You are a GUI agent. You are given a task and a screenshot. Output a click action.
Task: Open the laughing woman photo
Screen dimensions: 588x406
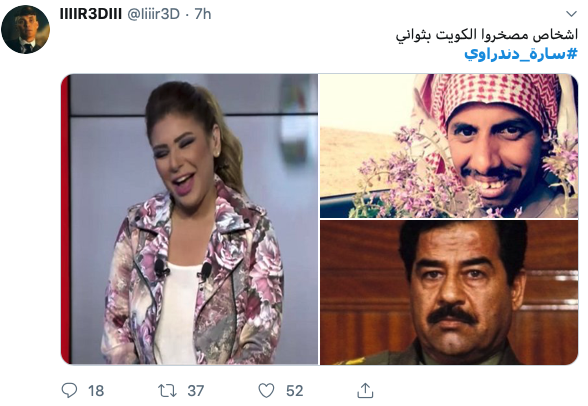pyautogui.click(x=189, y=219)
